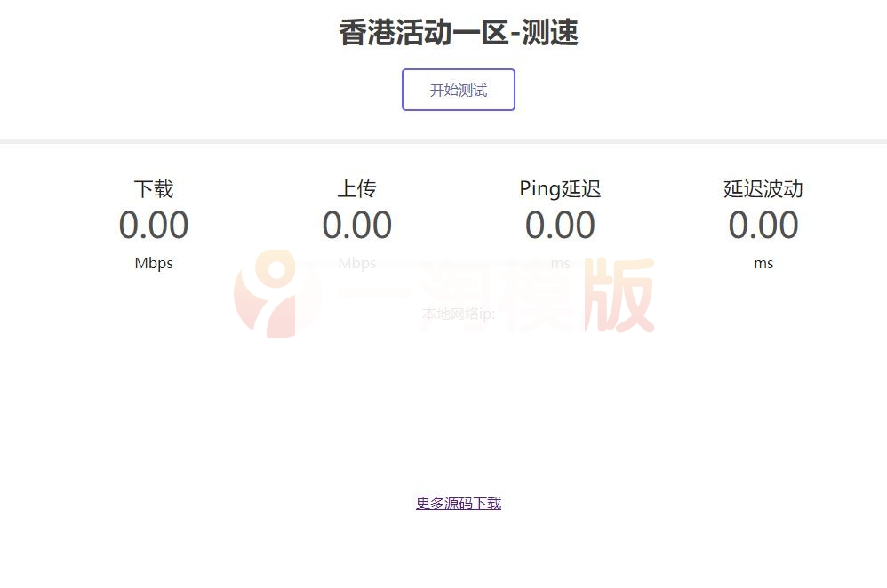Click the ms unit under Ping延迟

click(x=560, y=263)
